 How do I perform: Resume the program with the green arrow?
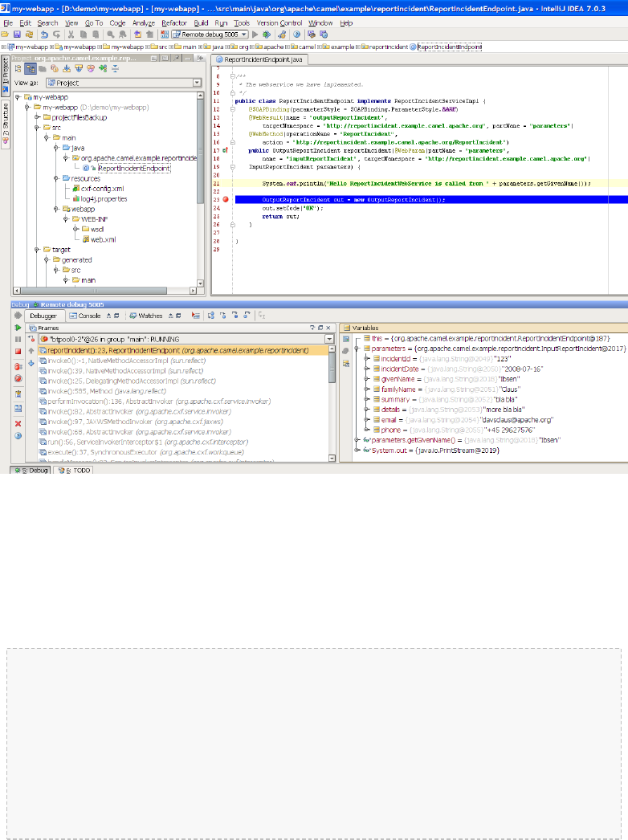pos(18,328)
